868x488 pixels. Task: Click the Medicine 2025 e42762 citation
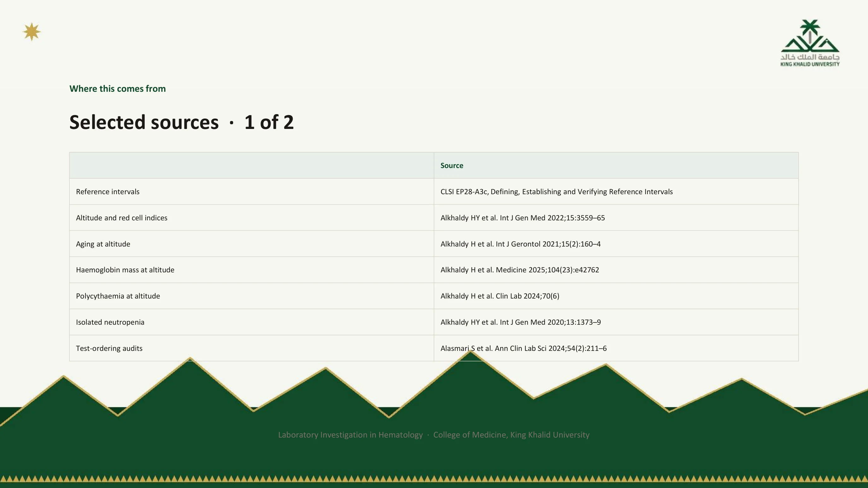[519, 270]
